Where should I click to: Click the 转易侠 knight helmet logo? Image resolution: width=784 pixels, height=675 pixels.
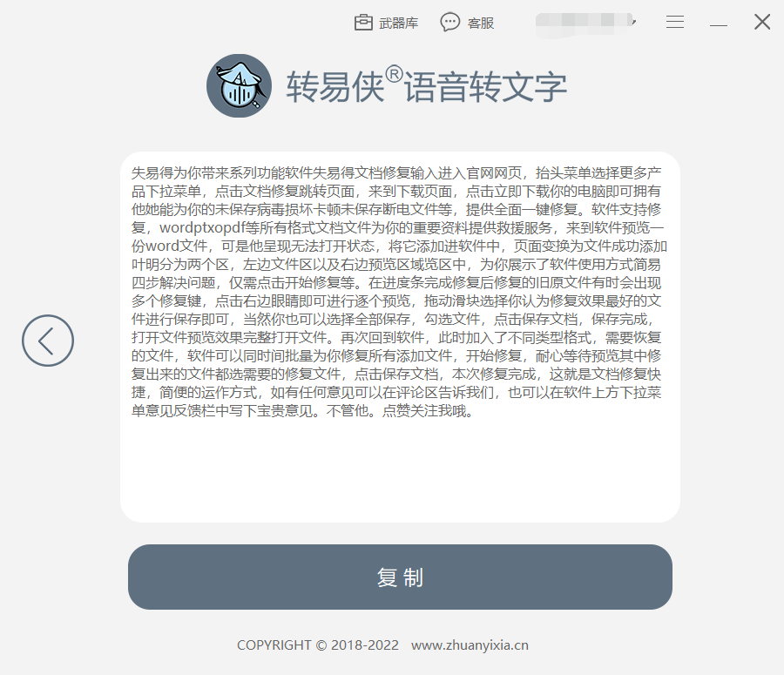tap(239, 86)
